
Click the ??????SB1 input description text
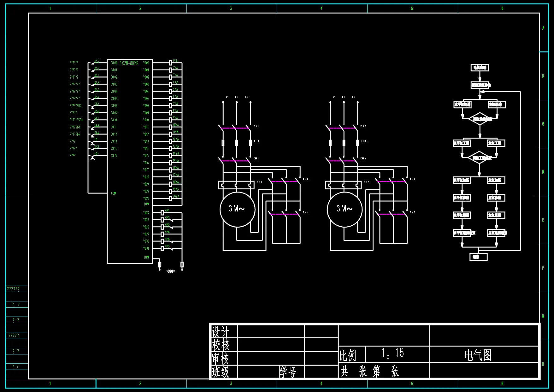tap(76, 120)
